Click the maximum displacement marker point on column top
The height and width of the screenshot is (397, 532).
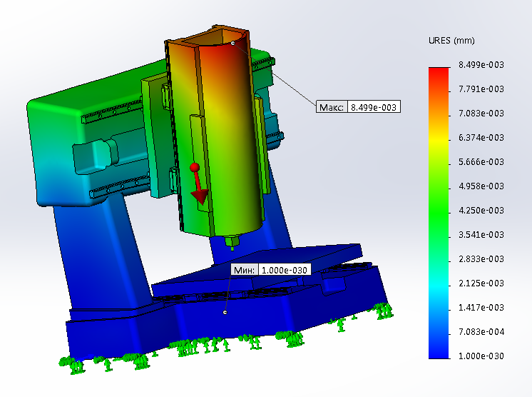click(232, 43)
